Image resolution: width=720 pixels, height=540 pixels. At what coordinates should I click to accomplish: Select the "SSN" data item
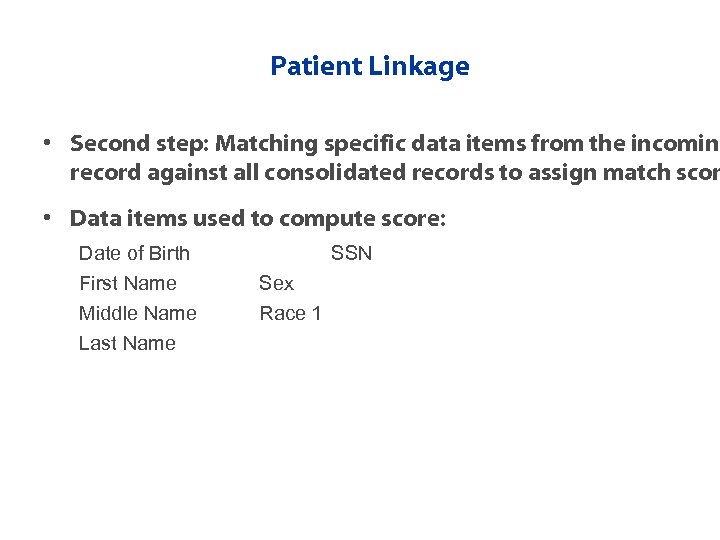(x=351, y=253)
